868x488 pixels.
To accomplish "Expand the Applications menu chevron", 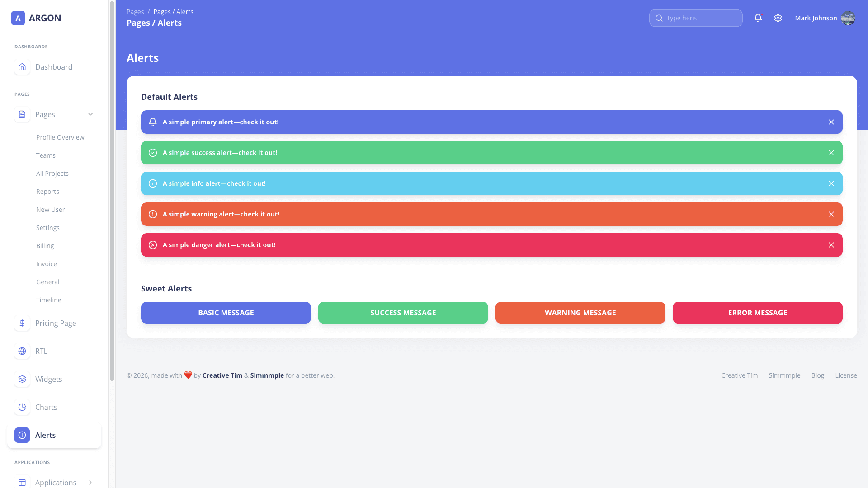I will [x=90, y=483].
